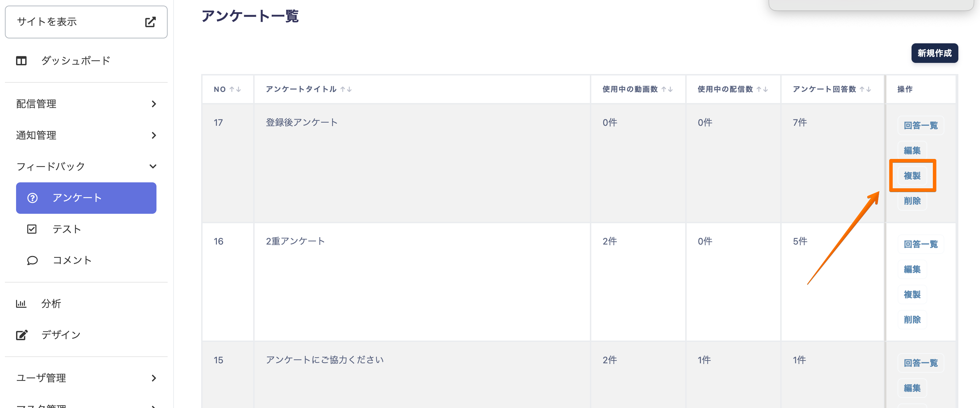Sort by アンケートタイトル column arrows
980x408 pixels.
346,89
